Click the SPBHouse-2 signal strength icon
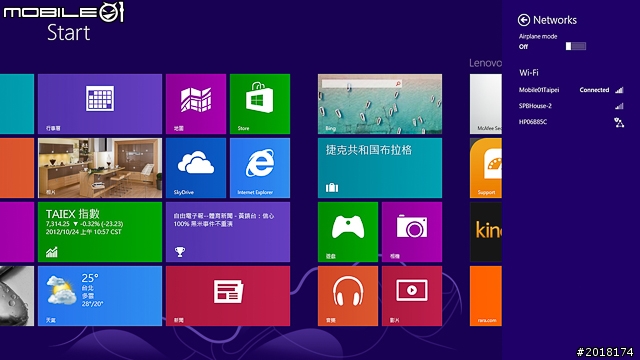 (619, 106)
